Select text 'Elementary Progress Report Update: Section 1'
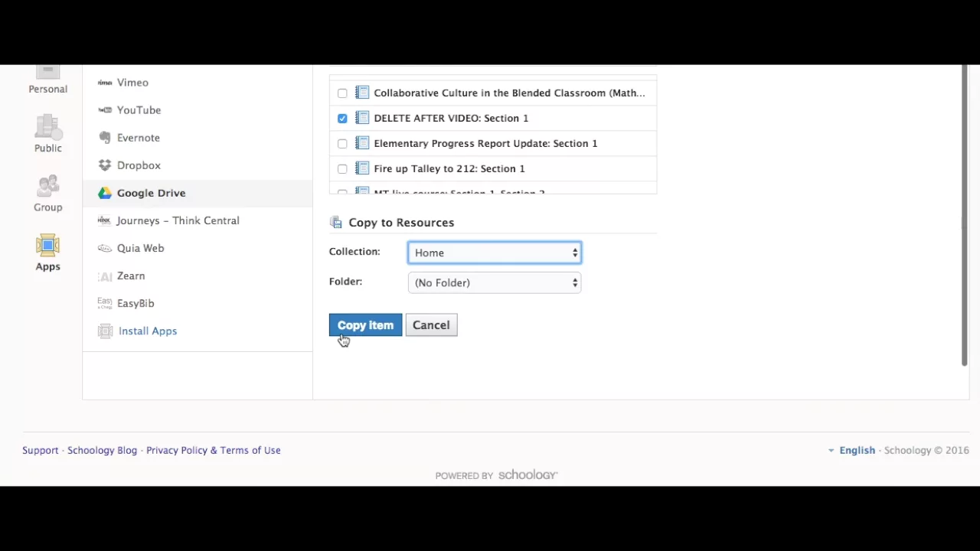The width and height of the screenshot is (980, 551). tap(485, 143)
